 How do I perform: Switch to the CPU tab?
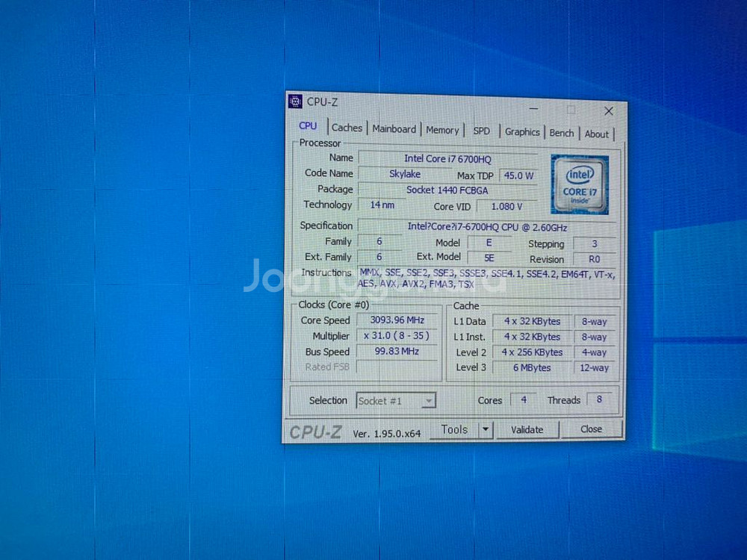308,125
